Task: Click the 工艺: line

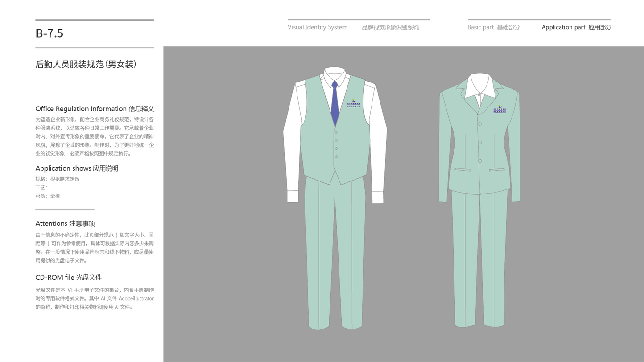Action: click(x=41, y=188)
